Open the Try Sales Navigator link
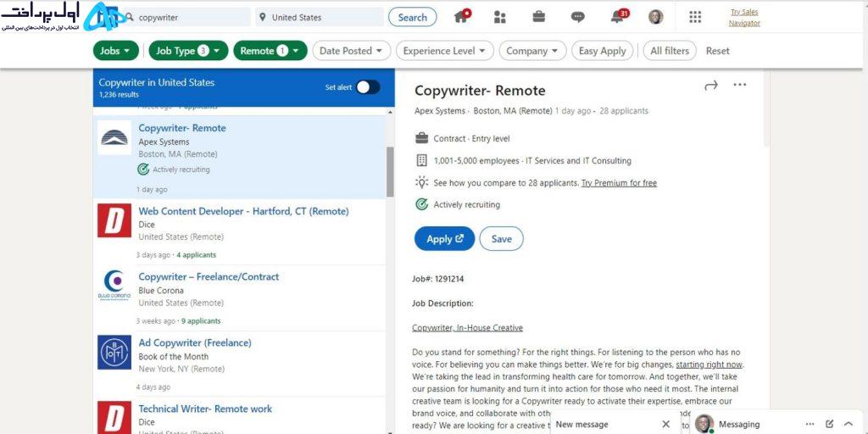This screenshot has height=434, width=868. (x=744, y=17)
